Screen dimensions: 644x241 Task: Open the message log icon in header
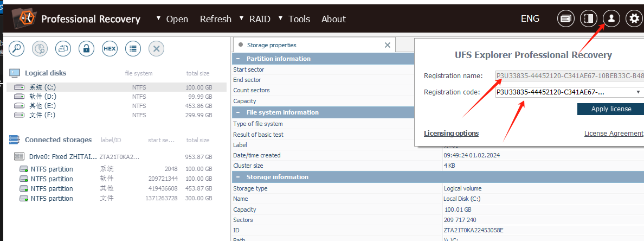tap(566, 19)
